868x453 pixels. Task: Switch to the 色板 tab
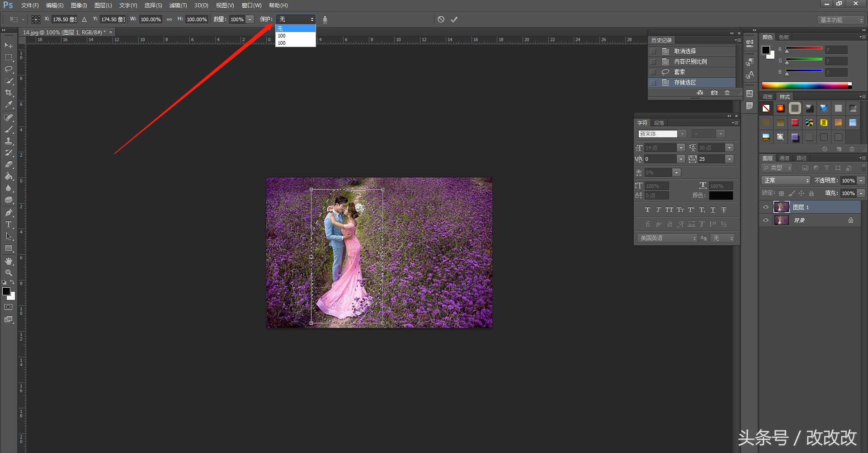pos(784,37)
